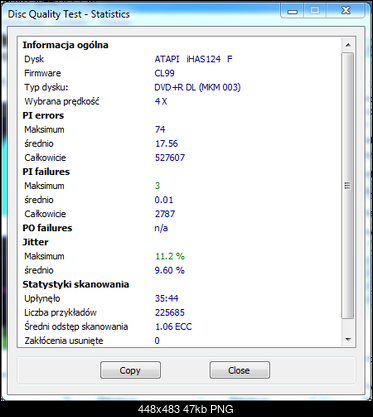Select PO failures value 'n/a'

pyautogui.click(x=161, y=228)
